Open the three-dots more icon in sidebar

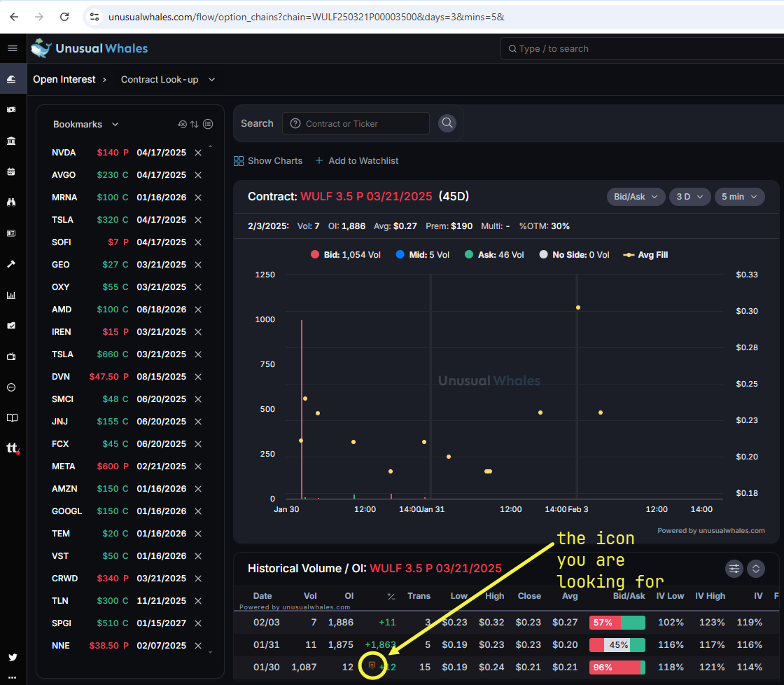13,677
